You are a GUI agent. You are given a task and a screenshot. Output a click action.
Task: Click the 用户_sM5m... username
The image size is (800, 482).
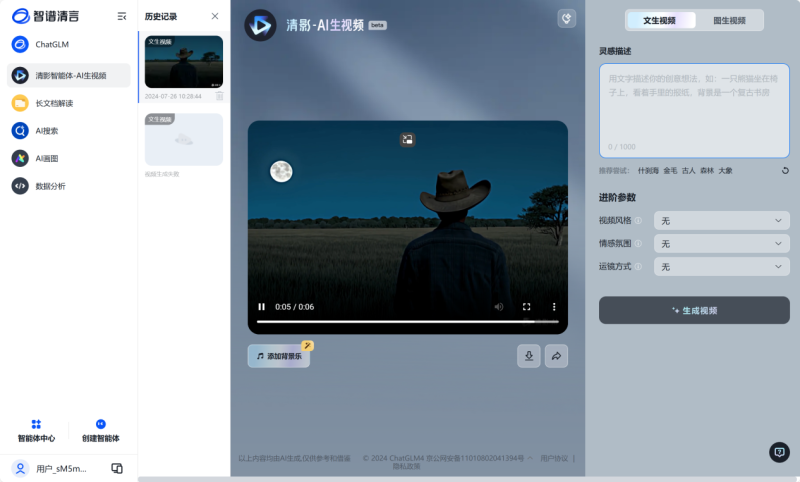coord(61,468)
